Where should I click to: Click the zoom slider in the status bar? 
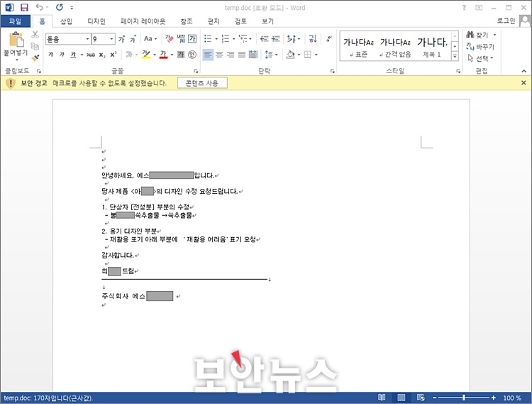(464, 398)
